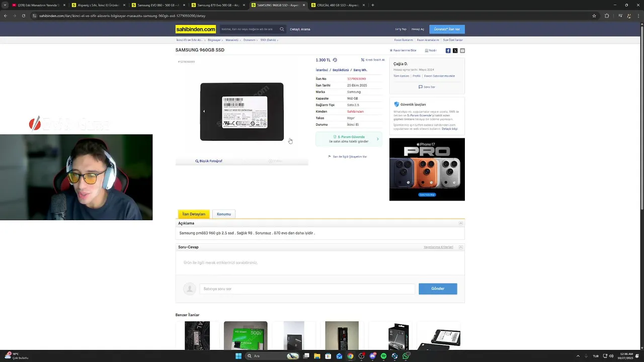Show previous photo with left arrow
This screenshot has height=362, width=644.
pyautogui.click(x=204, y=111)
